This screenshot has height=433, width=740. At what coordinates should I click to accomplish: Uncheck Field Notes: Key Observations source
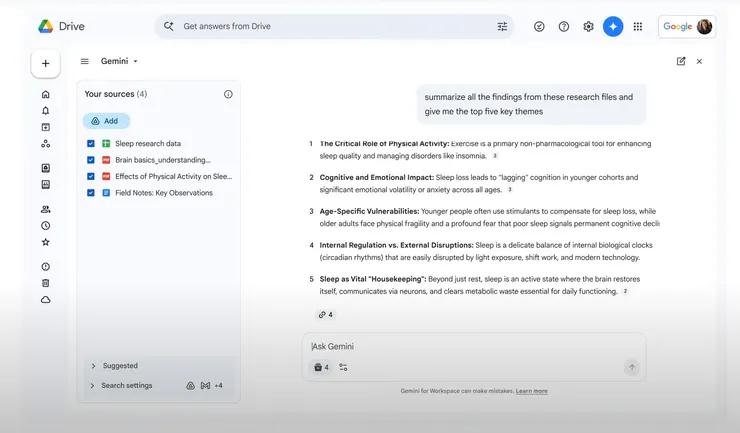[91, 193]
